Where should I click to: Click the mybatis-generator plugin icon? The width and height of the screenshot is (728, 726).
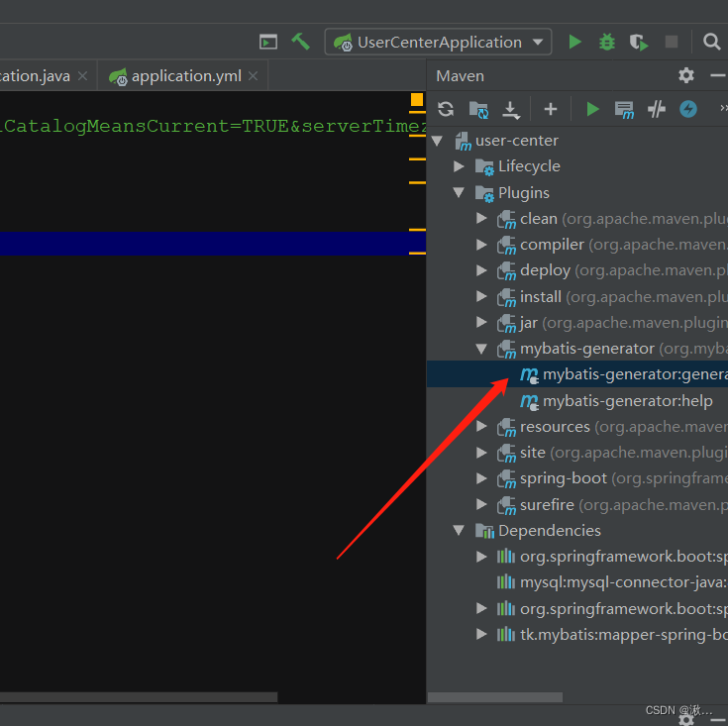tap(506, 349)
